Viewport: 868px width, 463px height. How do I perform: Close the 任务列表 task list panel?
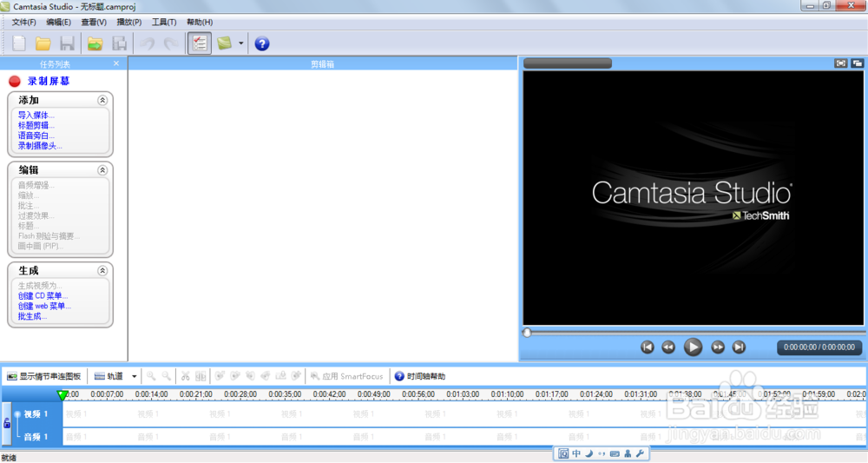(x=116, y=63)
